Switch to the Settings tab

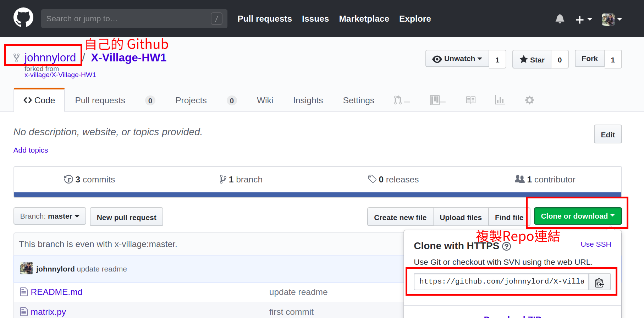[358, 100]
